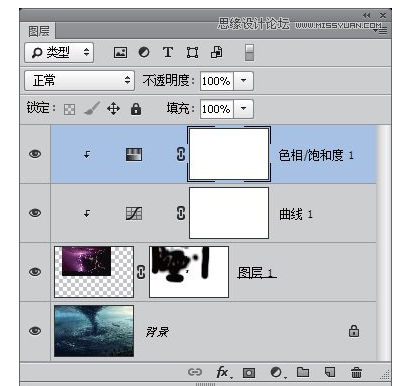Viewport: 411px width, 386px height.
Task: Click mask link icon on 曲线 1
Action: (181, 213)
